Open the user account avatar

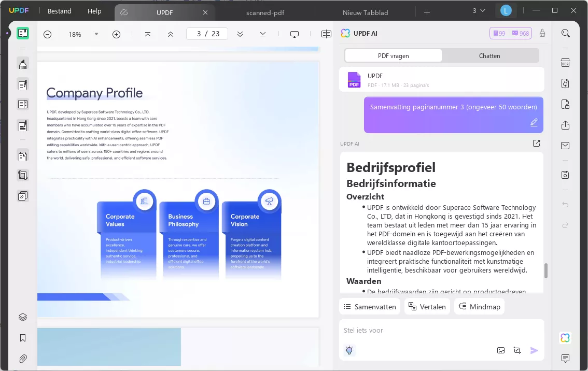506,11
